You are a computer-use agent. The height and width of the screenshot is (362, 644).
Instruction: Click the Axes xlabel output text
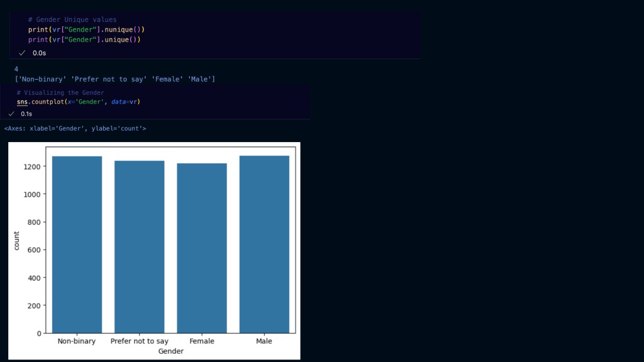75,128
